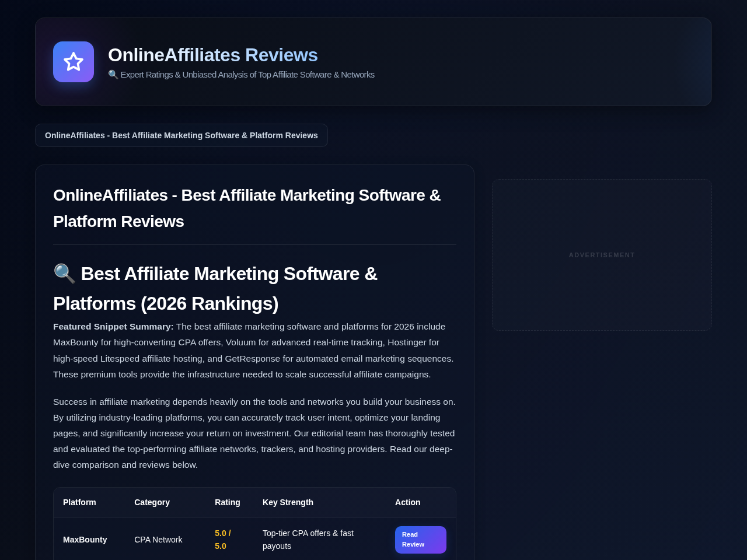Click the Action column header
Screen dimensions: 747x560
click(408, 502)
